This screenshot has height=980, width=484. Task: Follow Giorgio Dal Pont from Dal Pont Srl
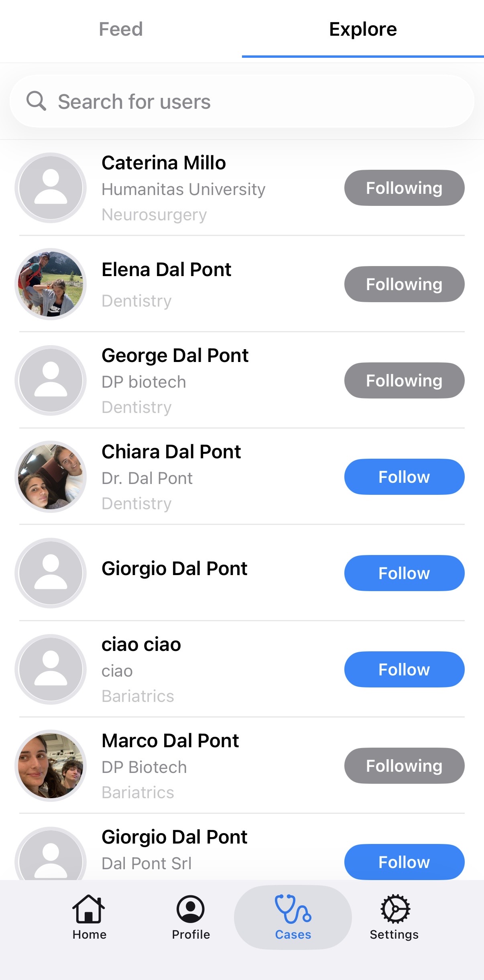[404, 862]
